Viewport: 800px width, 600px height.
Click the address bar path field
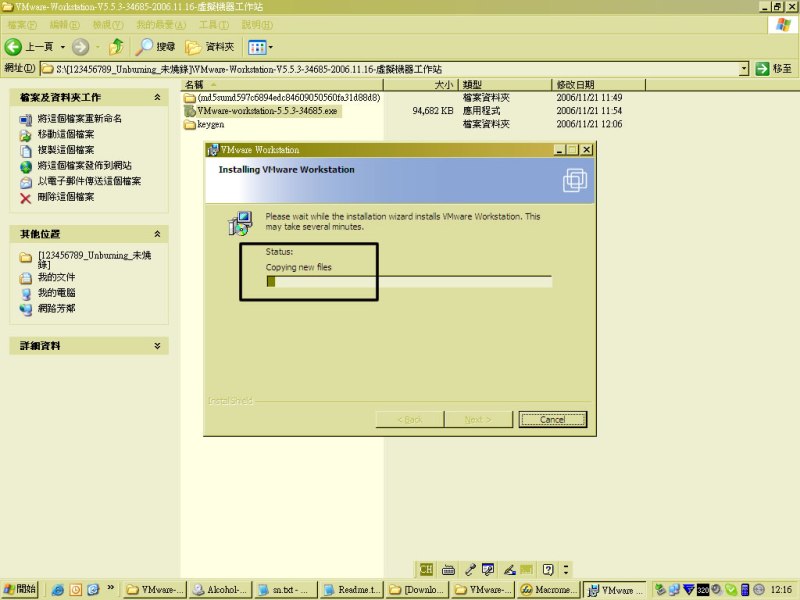(x=389, y=69)
